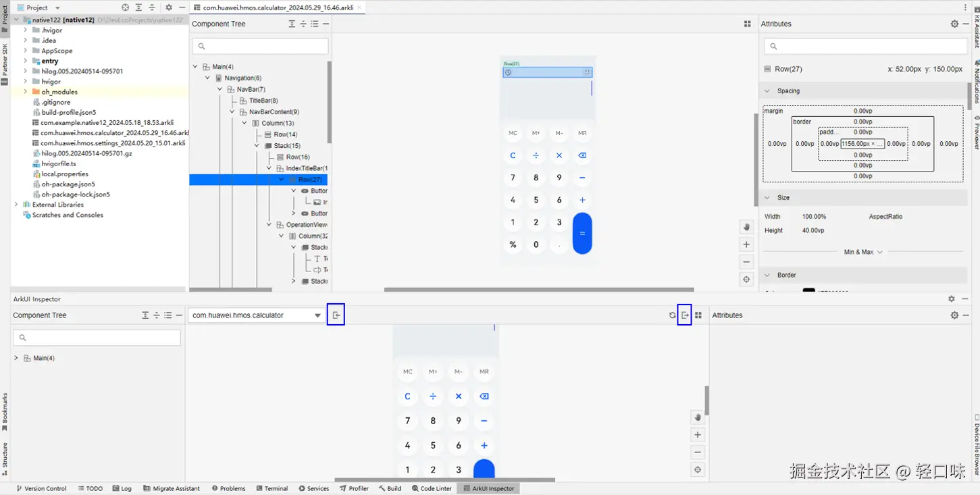
Task: Open Bookmarks tab on left strip
Action: pyautogui.click(x=5, y=412)
